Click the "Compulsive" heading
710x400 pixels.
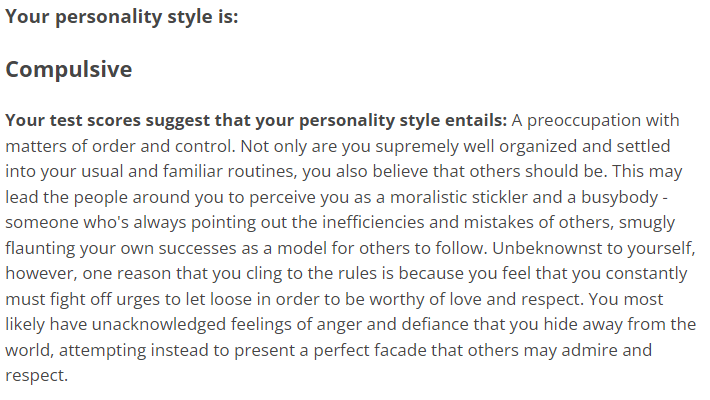(x=69, y=70)
